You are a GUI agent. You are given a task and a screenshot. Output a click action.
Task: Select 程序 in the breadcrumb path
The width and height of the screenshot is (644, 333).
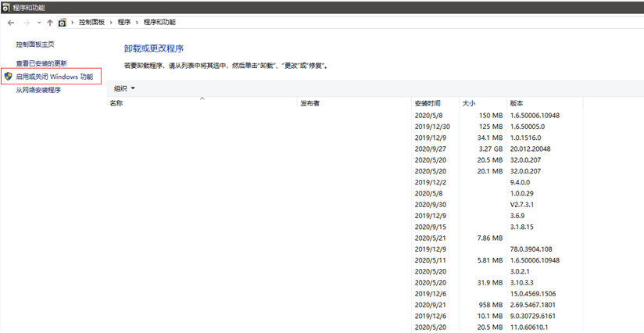(124, 22)
